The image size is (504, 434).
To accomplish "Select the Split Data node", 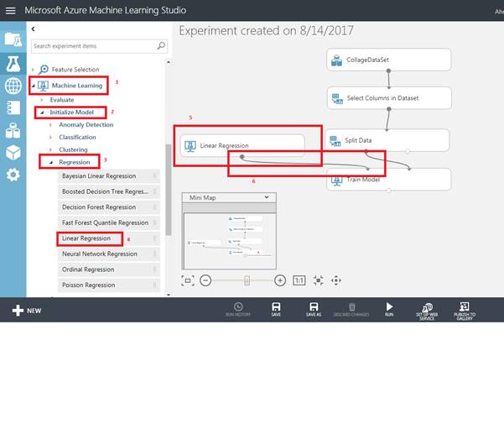I will (387, 140).
